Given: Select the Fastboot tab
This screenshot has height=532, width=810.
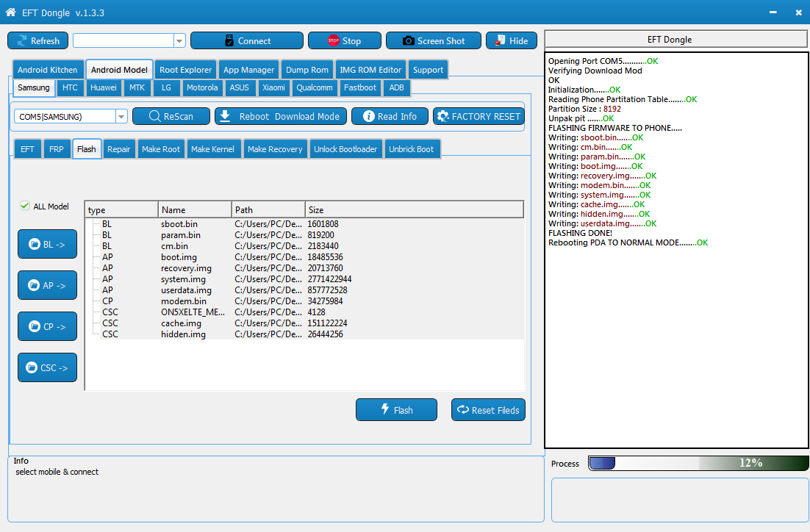Looking at the screenshot, I should pos(360,87).
